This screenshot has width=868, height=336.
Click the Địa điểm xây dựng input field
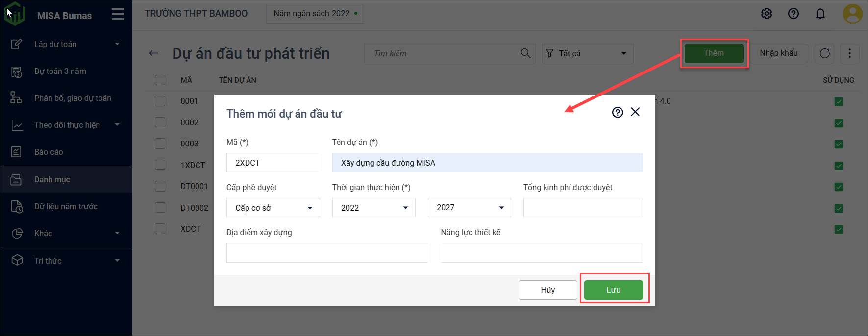point(327,253)
